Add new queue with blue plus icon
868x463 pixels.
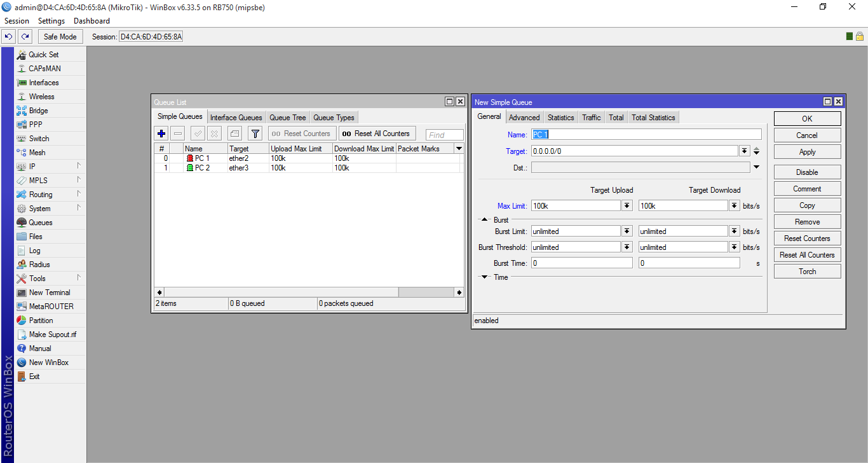click(x=161, y=134)
